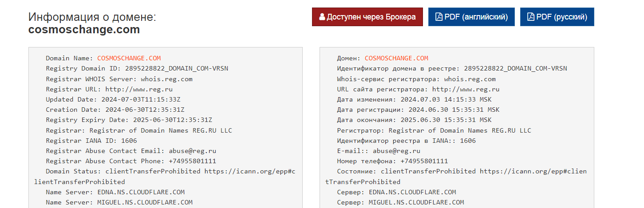The image size is (644, 208).
Task: Download the PDF (английский) report
Action: click(x=471, y=17)
